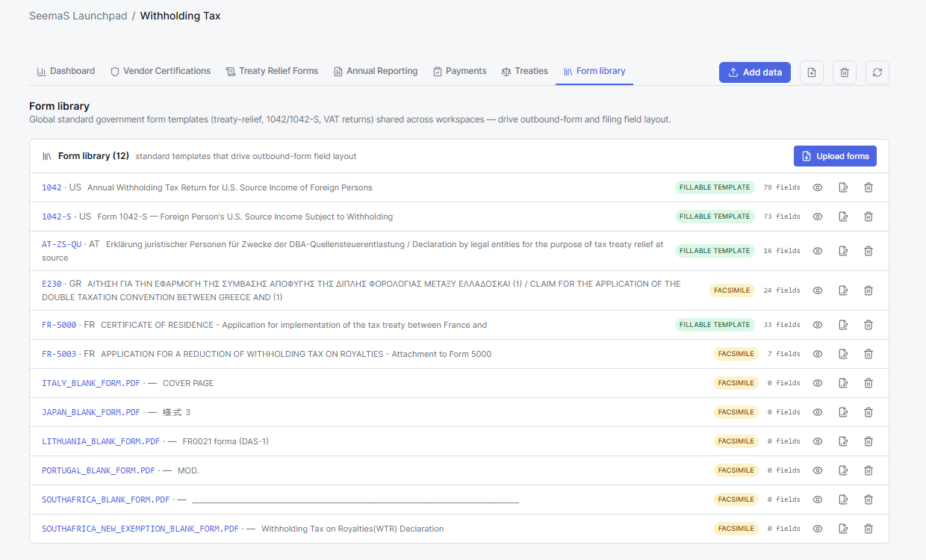Click the Upload forms button
The image size is (926, 560).
[x=835, y=156]
